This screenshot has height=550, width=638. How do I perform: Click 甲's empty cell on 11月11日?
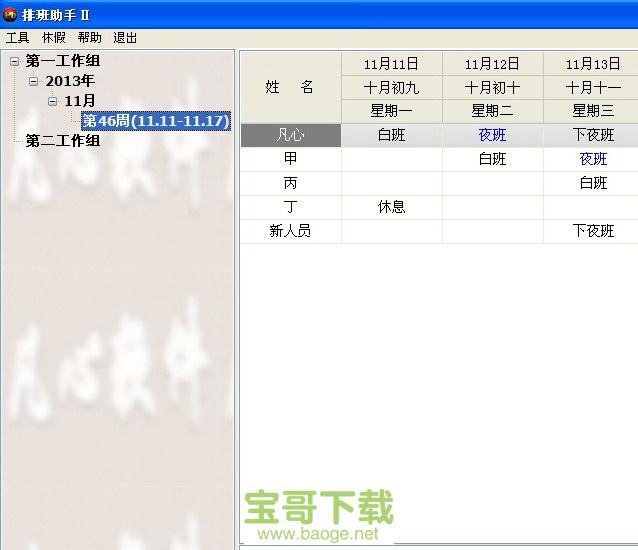tap(391, 159)
